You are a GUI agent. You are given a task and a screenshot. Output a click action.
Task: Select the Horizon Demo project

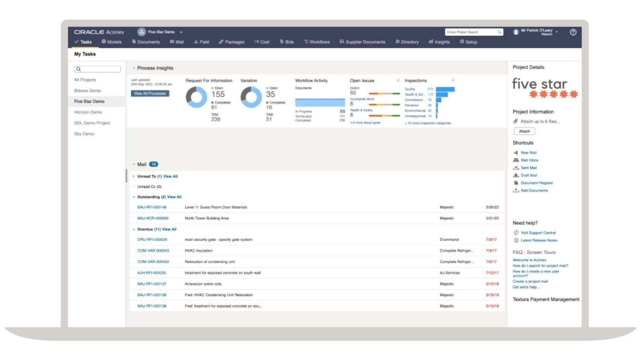click(x=88, y=112)
